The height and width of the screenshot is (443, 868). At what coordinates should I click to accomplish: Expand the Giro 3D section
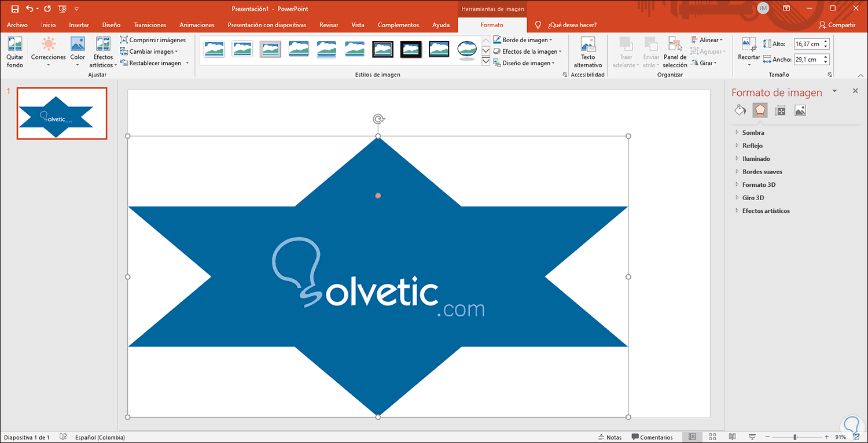(x=752, y=198)
